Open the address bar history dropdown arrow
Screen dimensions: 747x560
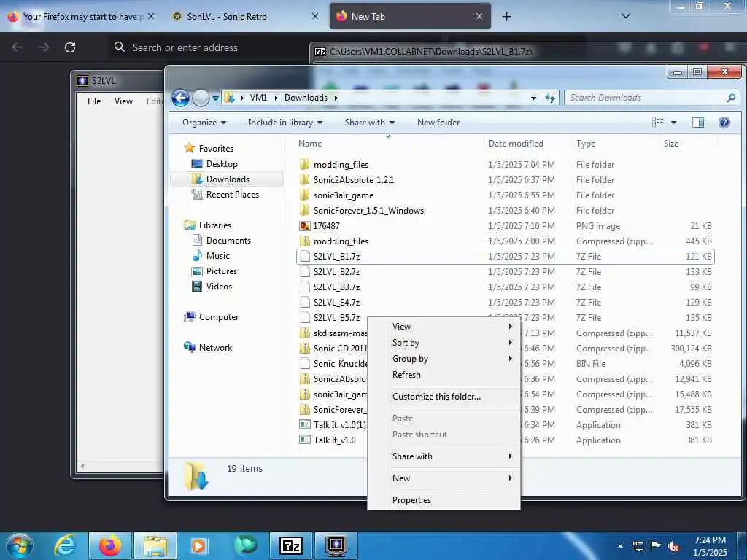pos(533,98)
